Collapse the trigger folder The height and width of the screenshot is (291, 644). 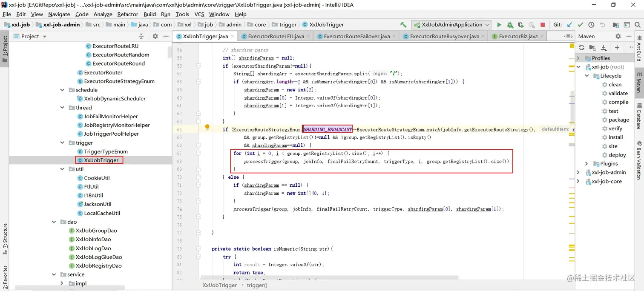pyautogui.click(x=63, y=143)
